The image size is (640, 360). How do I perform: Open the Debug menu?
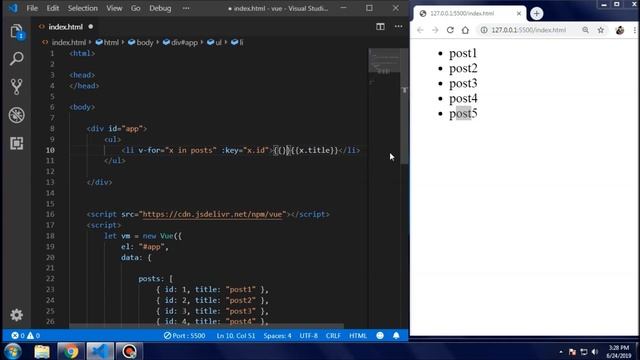click(160, 8)
